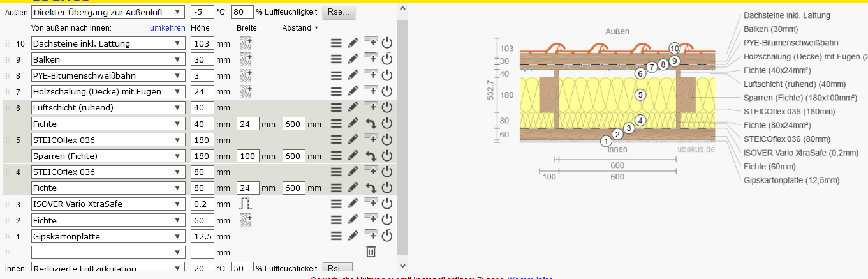Open the menu for ISOVER Vario XtraSafe layer

click(336, 204)
